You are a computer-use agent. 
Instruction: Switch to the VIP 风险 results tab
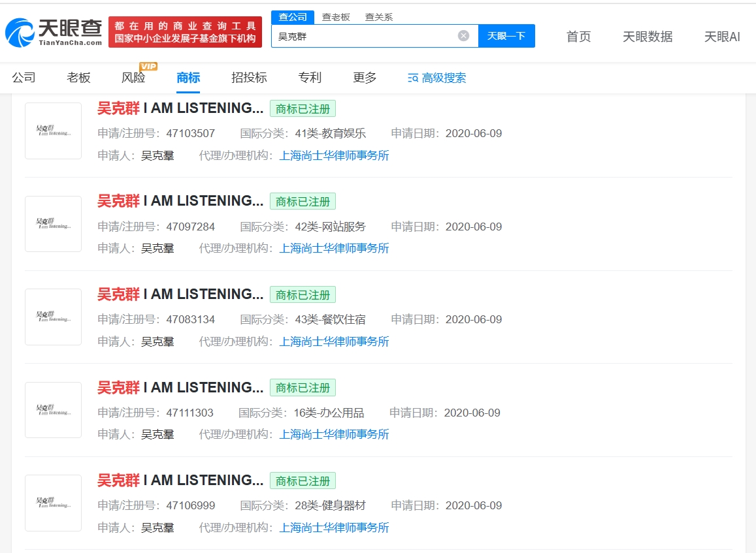[x=133, y=77]
